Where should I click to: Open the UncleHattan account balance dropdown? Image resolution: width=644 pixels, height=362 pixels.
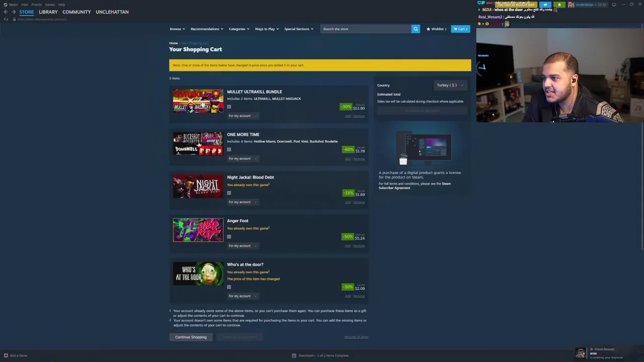[591, 5]
